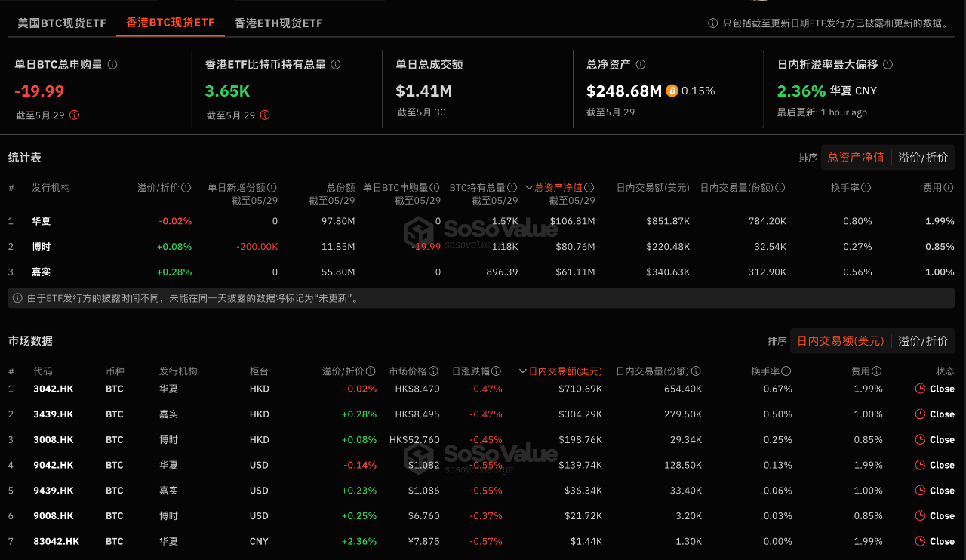Click info icon next to 总净资产
Image resolution: width=966 pixels, height=560 pixels.
(x=641, y=65)
